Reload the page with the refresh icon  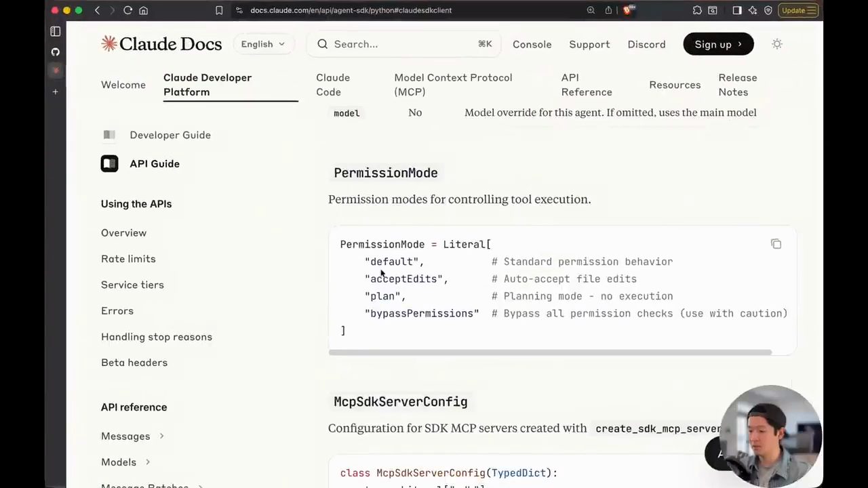pos(127,10)
